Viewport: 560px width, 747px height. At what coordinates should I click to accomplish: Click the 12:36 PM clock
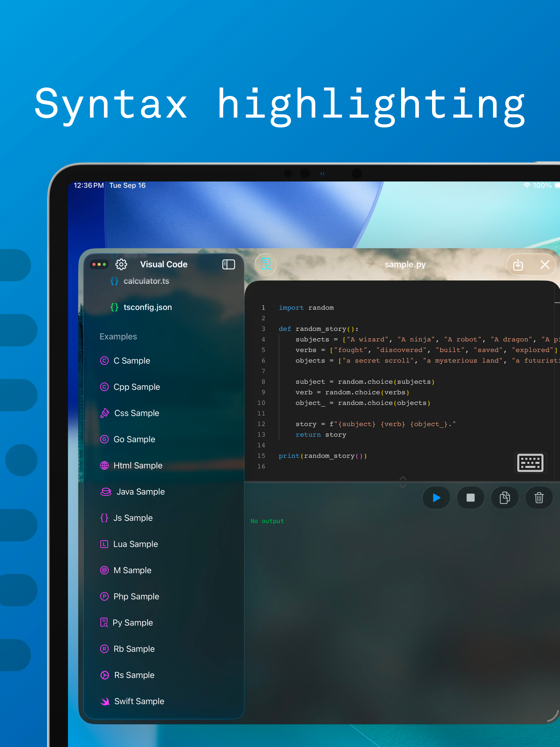coord(89,185)
